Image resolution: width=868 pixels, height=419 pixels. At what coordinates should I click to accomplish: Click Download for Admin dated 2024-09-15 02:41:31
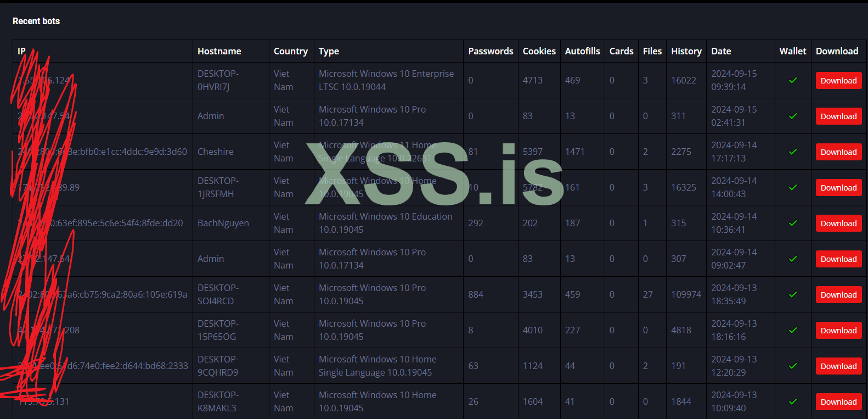click(x=838, y=116)
